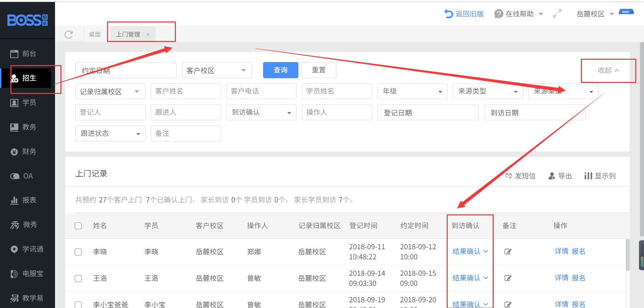Click the BOSS校长 logo
The width and height of the screenshot is (644, 308).
coord(28,20)
